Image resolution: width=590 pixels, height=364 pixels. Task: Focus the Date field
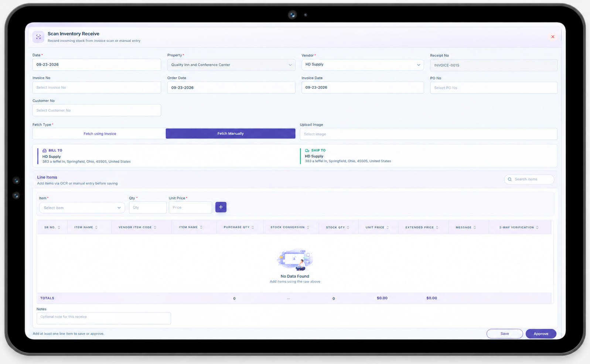(97, 65)
